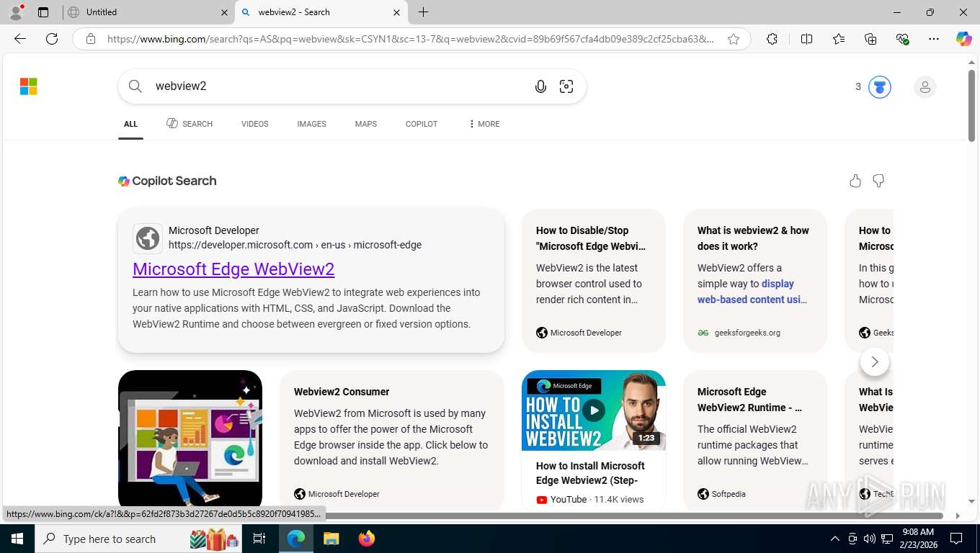Open visual search camera icon
The image size is (980, 553).
pos(566,86)
